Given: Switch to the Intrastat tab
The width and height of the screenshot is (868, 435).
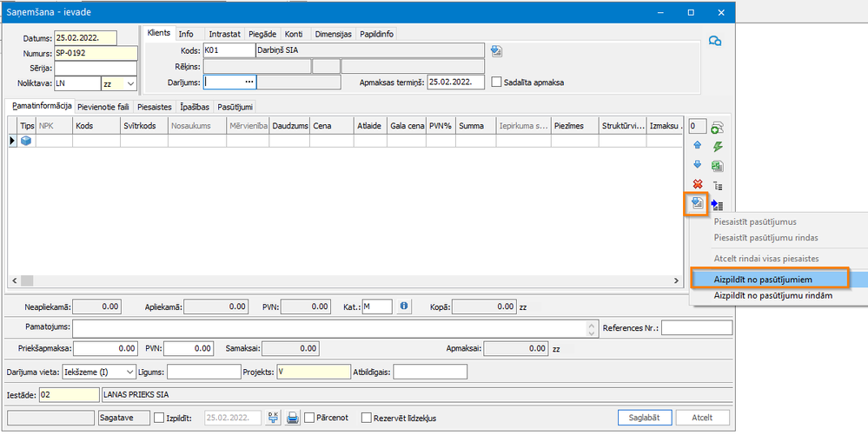Looking at the screenshot, I should pos(224,34).
